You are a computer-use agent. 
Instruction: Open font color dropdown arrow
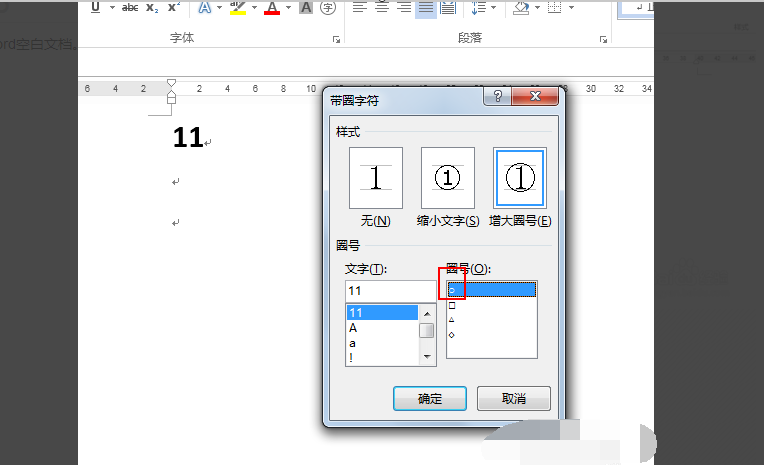pyautogui.click(x=288, y=7)
